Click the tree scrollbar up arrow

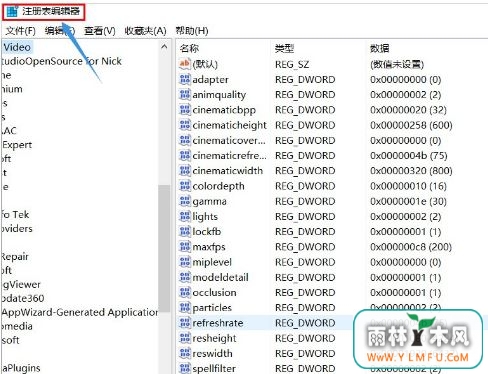click(164, 47)
